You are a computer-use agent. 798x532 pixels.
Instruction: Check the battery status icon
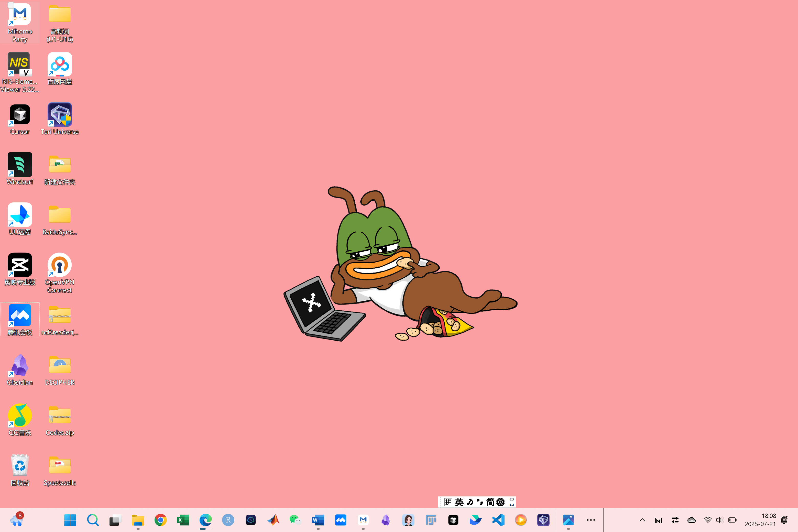pyautogui.click(x=733, y=520)
